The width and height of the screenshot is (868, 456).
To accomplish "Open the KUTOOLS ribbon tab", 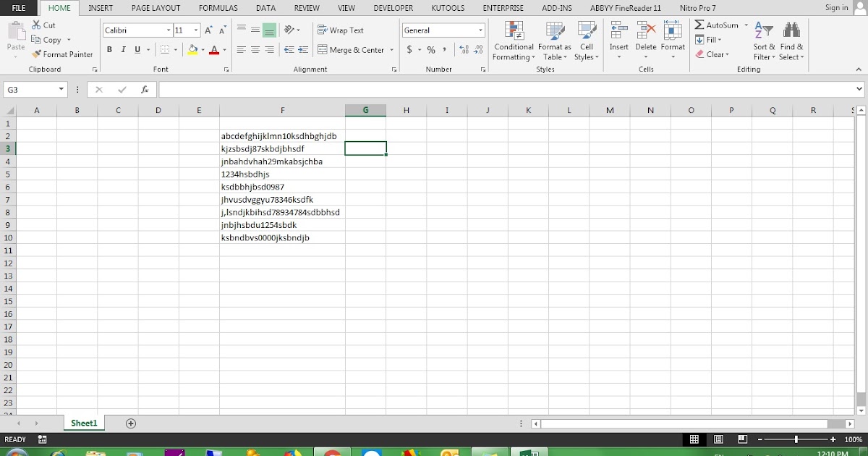I will tap(448, 8).
